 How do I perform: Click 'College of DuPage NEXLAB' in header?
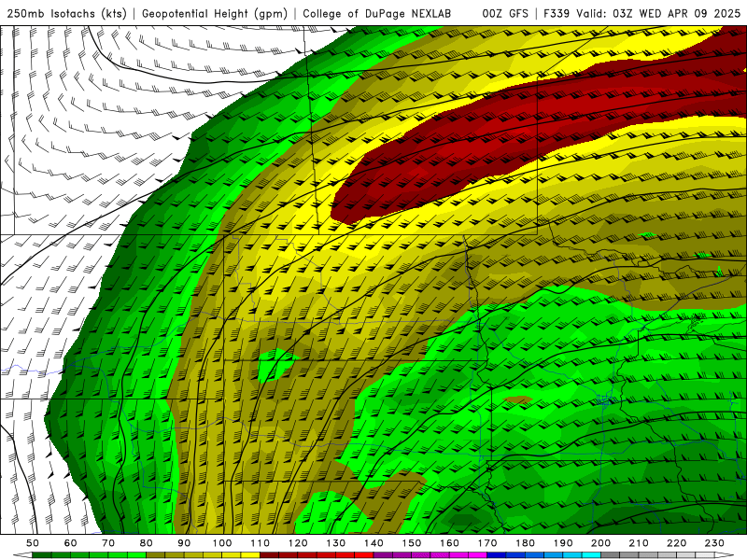377,14
